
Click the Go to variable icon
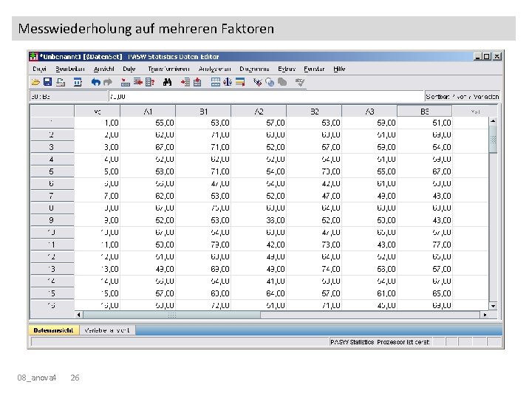[137, 82]
